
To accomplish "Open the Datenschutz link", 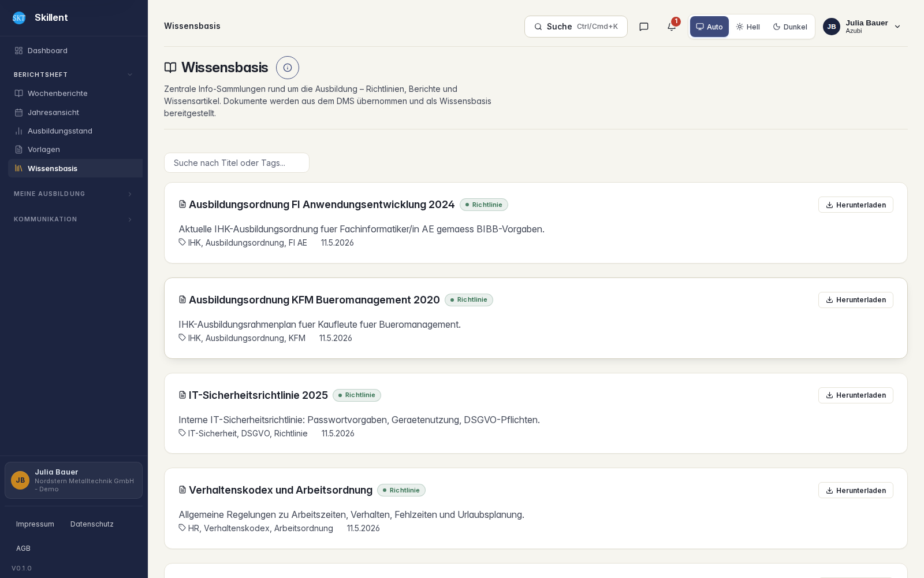I will pyautogui.click(x=92, y=524).
